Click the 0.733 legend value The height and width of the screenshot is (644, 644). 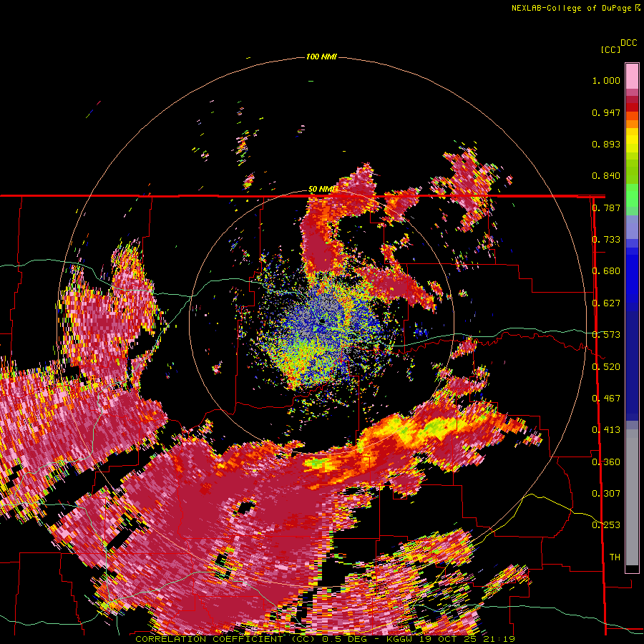pyautogui.click(x=606, y=240)
